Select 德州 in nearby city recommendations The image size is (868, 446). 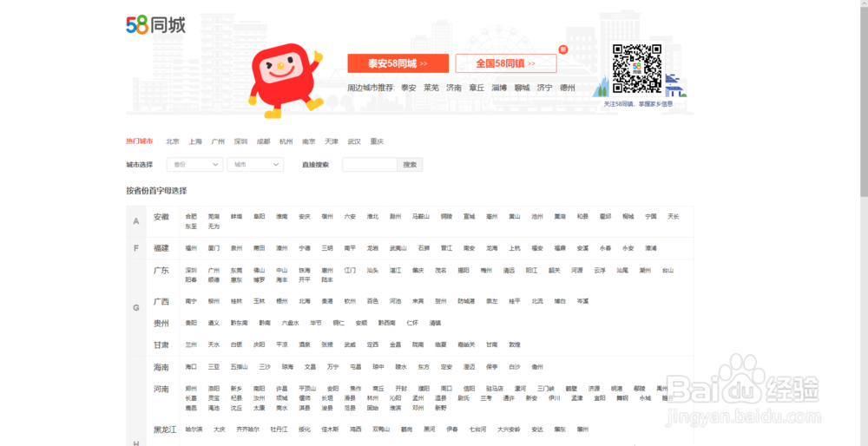(568, 88)
